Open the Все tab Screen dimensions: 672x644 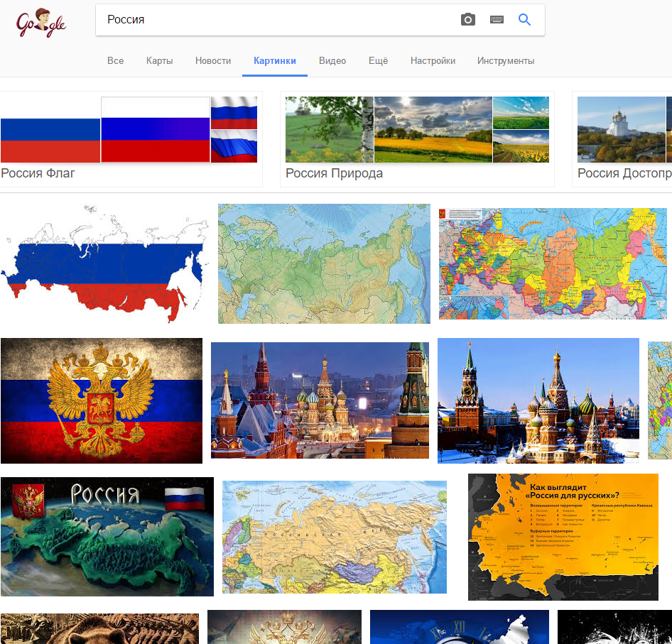[115, 61]
